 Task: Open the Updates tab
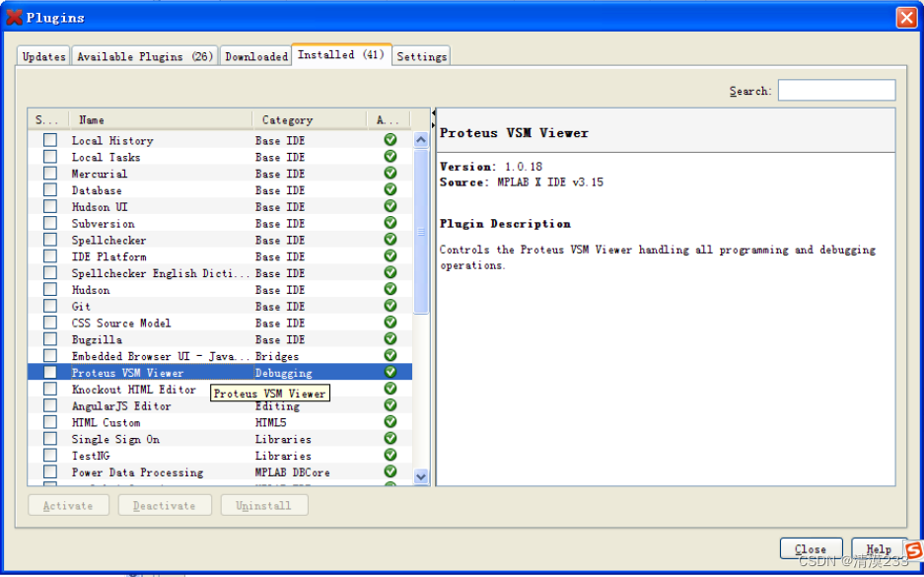(43, 56)
